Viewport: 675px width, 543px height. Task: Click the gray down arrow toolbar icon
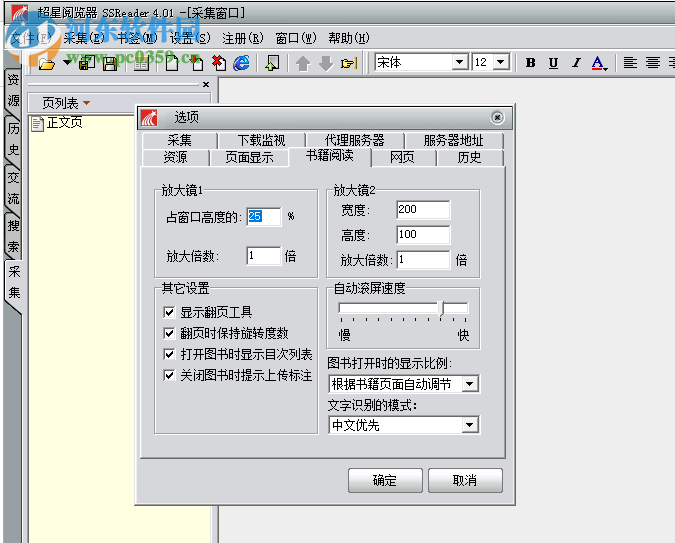click(x=326, y=64)
